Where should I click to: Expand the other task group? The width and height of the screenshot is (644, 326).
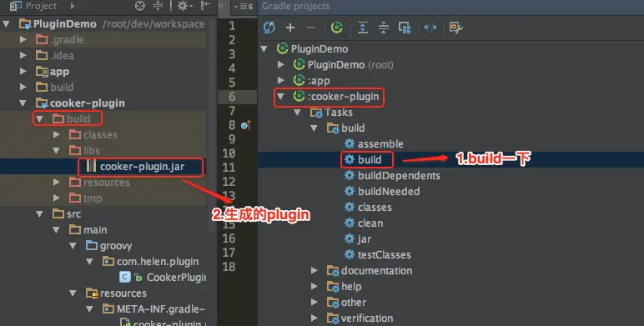tap(314, 302)
